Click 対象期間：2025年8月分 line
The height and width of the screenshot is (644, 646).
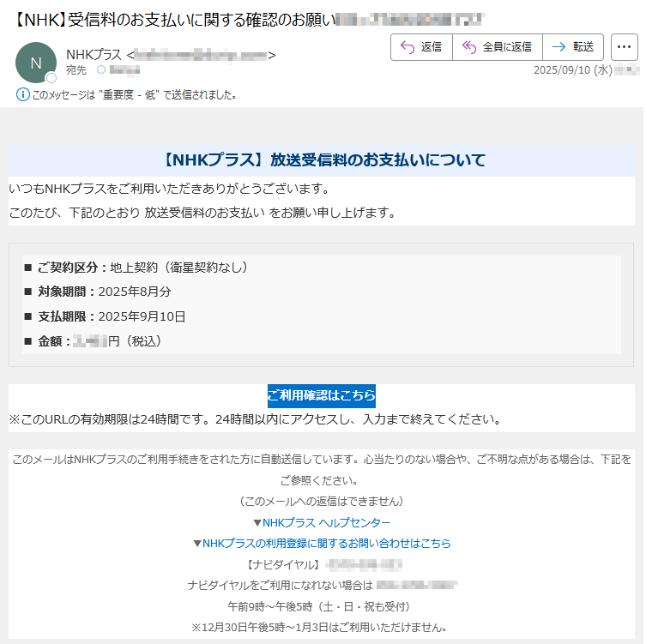(x=98, y=292)
